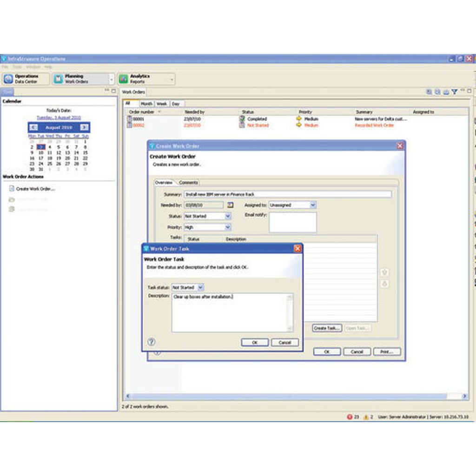The height and width of the screenshot is (476, 476).
Task: Expand the Priority dropdown set to High
Action: click(228, 227)
